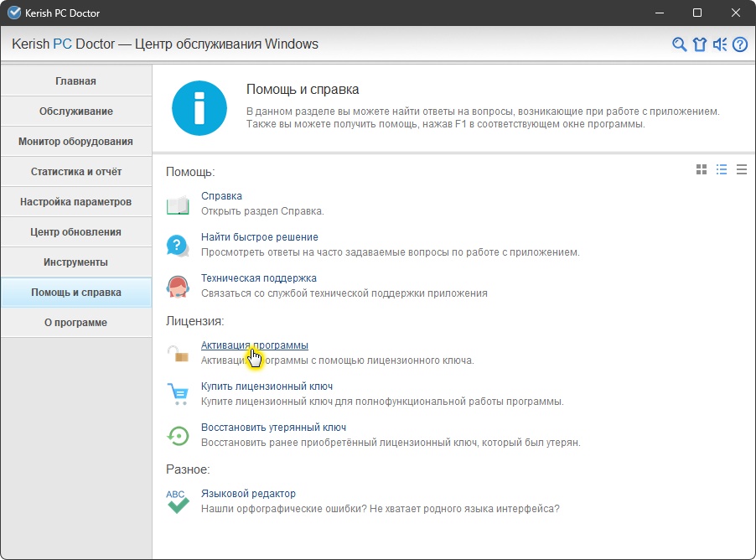Open the Техническая поддержка link
Image resolution: width=756 pixels, height=560 pixels.
(258, 277)
